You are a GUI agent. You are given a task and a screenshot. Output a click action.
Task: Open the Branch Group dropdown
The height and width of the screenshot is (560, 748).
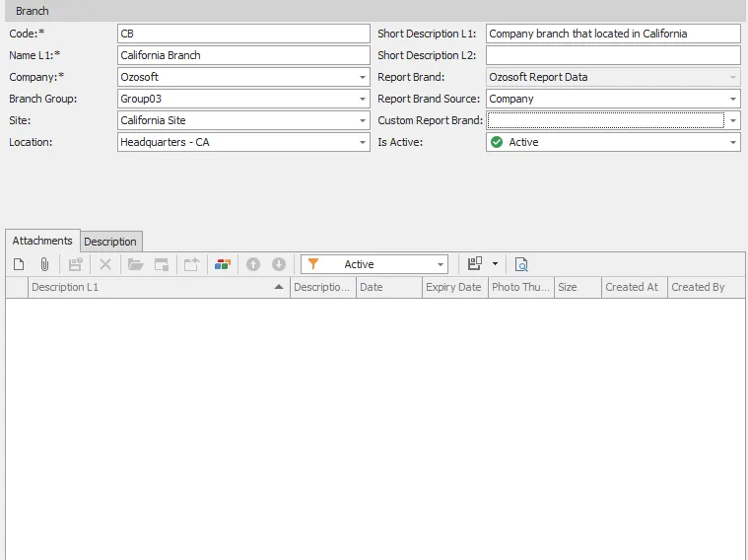pos(363,99)
